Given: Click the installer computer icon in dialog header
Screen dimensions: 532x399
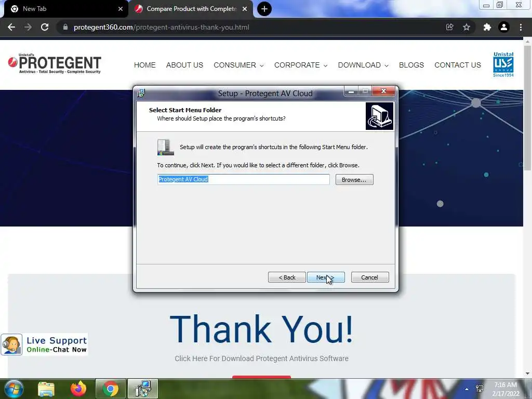Looking at the screenshot, I should click(379, 116).
